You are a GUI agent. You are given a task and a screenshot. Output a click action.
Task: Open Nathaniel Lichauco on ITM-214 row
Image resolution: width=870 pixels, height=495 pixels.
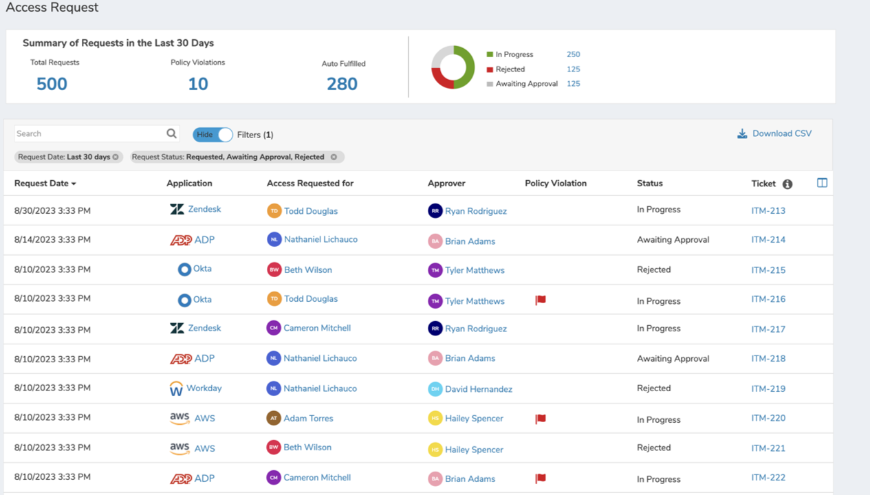(320, 240)
